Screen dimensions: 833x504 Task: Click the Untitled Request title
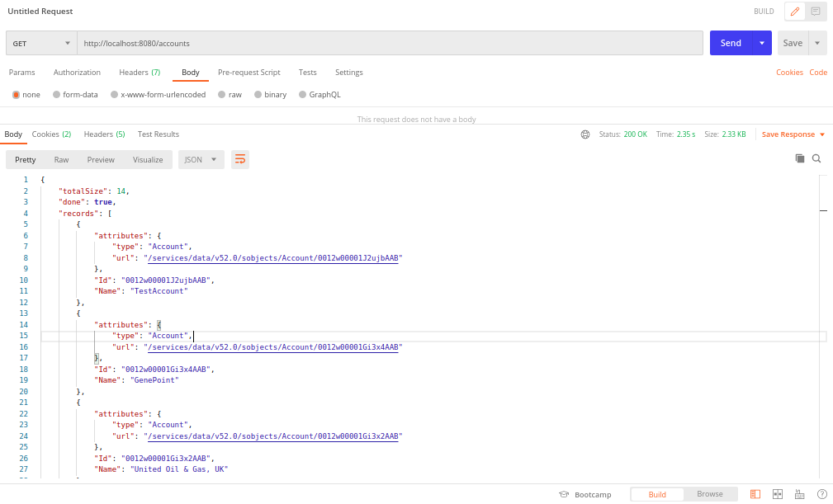(40, 12)
